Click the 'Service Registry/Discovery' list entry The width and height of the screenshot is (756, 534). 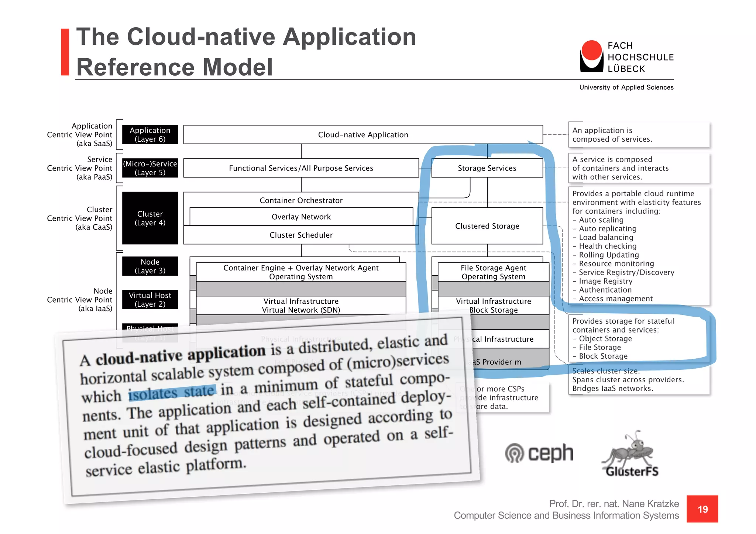tap(623, 272)
